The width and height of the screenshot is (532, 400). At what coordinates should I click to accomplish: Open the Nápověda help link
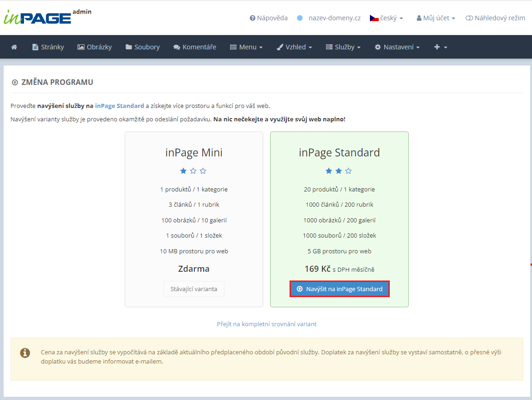(x=268, y=18)
